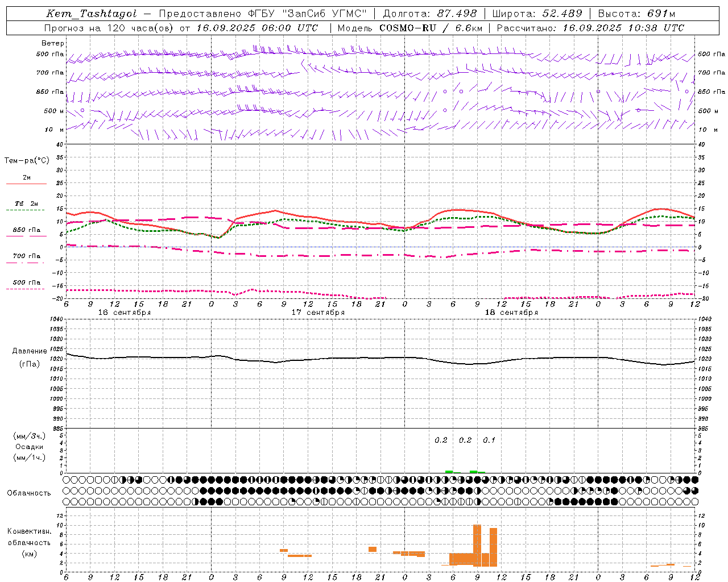728x582 pixels.
Task: Click the tallest orange convective cloud bar
Action: (477, 546)
